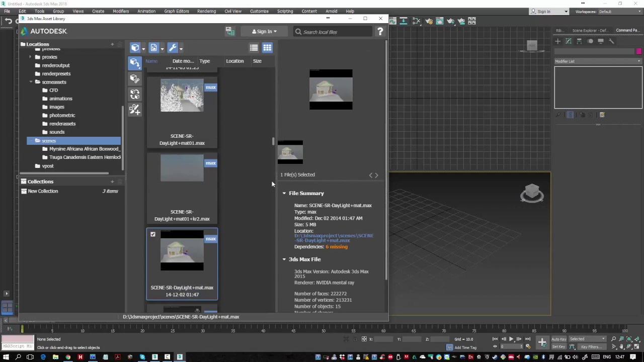Toggle the Show end result stack button
This screenshot has width=644, height=362.
[570, 115]
